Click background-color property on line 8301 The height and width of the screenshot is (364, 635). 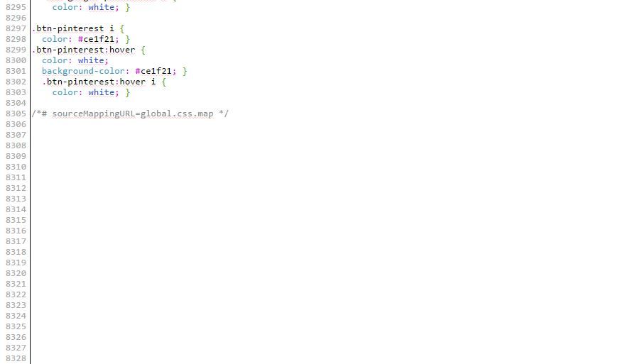[x=83, y=71]
